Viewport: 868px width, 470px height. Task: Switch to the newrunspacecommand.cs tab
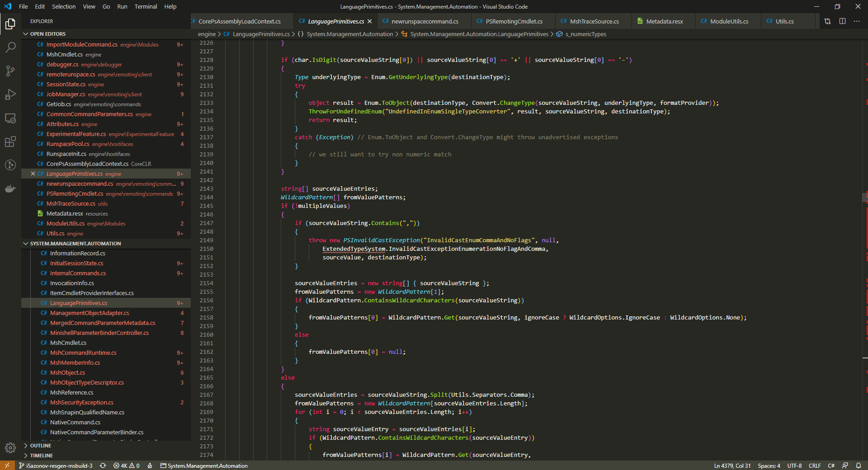[x=425, y=21]
